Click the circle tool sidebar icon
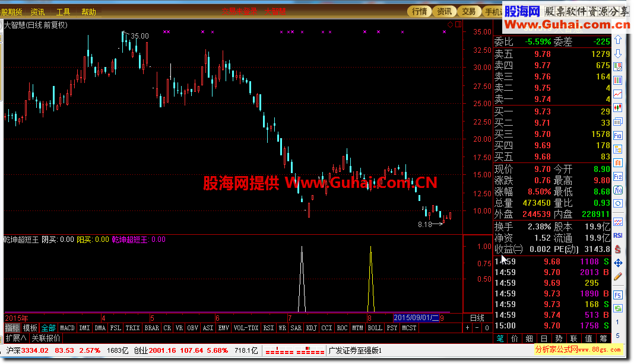Screen dimensions: 634x364 tap(618, 203)
